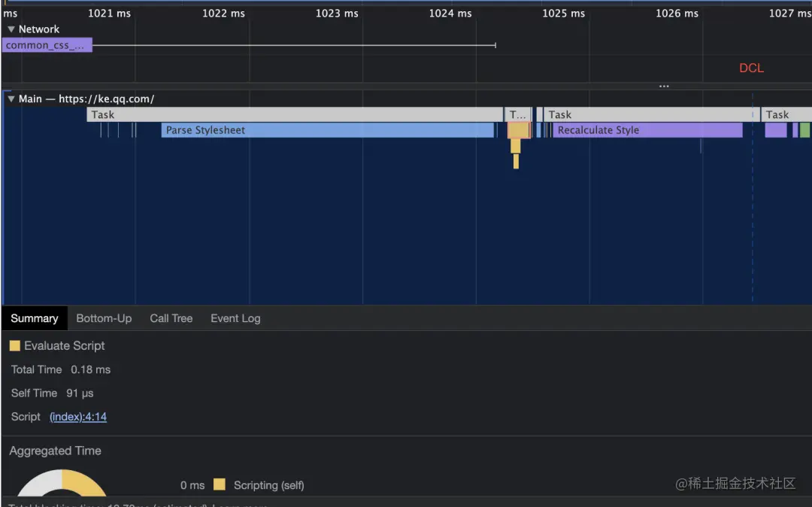
Task: Open the (index):4:14 script link
Action: click(x=78, y=417)
